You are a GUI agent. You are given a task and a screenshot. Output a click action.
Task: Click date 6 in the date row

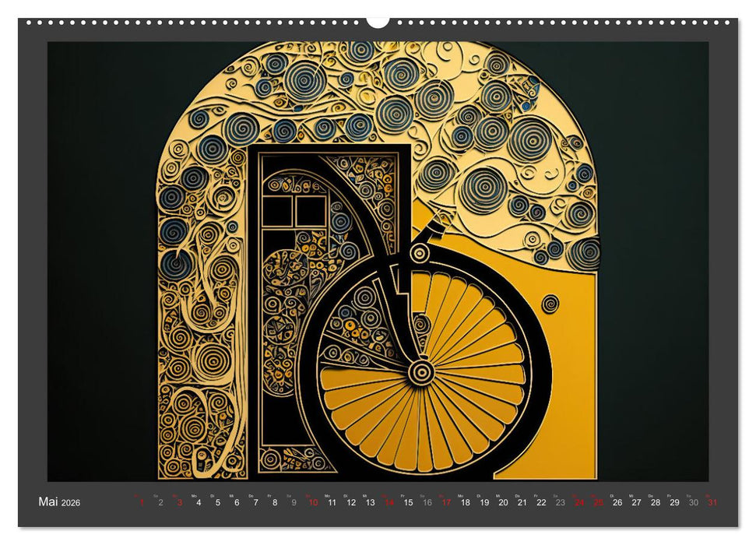pos(237,503)
